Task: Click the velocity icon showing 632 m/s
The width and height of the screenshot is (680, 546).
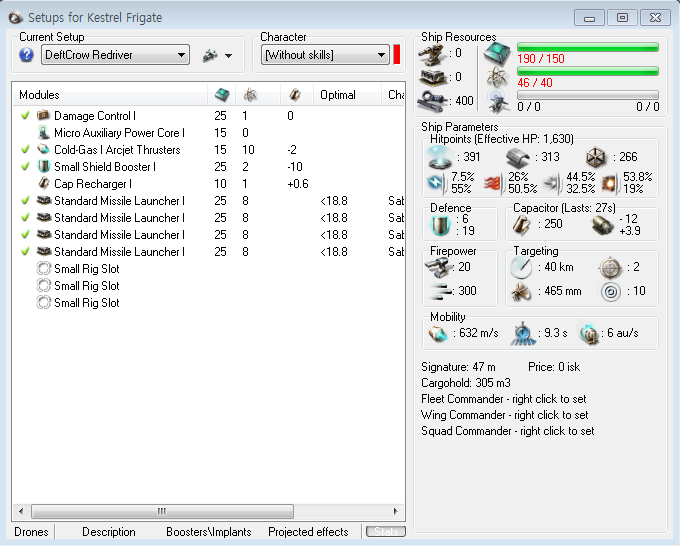Action: click(438, 333)
